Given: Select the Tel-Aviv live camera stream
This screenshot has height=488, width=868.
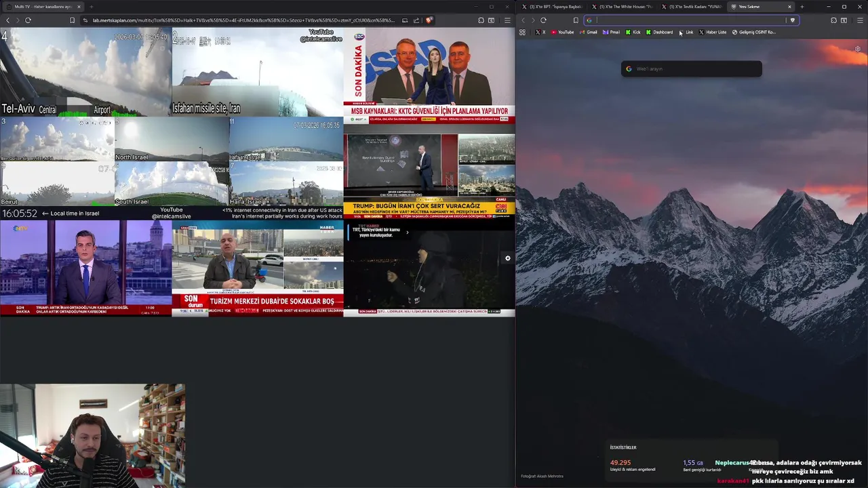Looking at the screenshot, I should (85, 72).
